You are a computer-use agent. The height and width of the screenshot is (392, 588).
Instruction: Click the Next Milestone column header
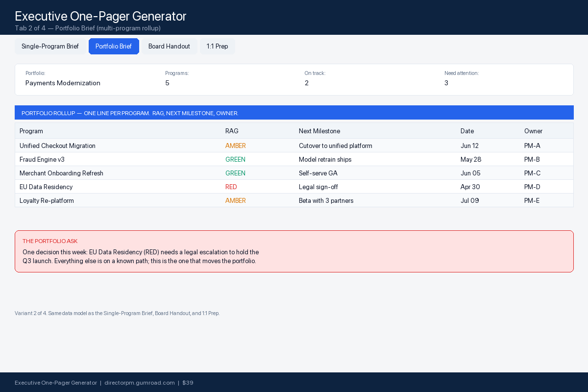coord(319,131)
